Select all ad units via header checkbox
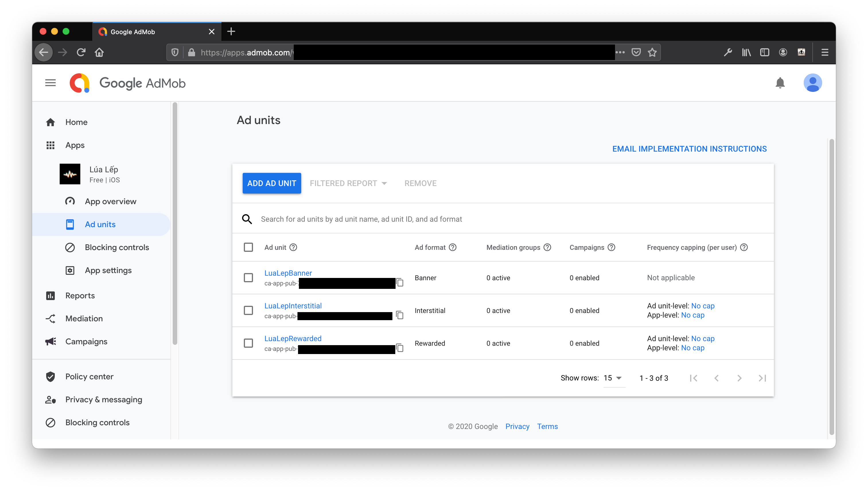Viewport: 868px width, 491px height. [x=248, y=247]
